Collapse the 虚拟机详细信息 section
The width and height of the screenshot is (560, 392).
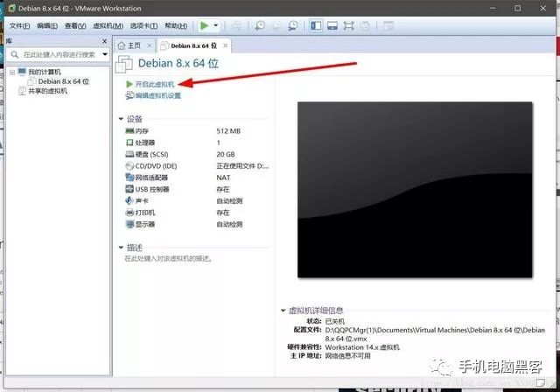pyautogui.click(x=283, y=311)
